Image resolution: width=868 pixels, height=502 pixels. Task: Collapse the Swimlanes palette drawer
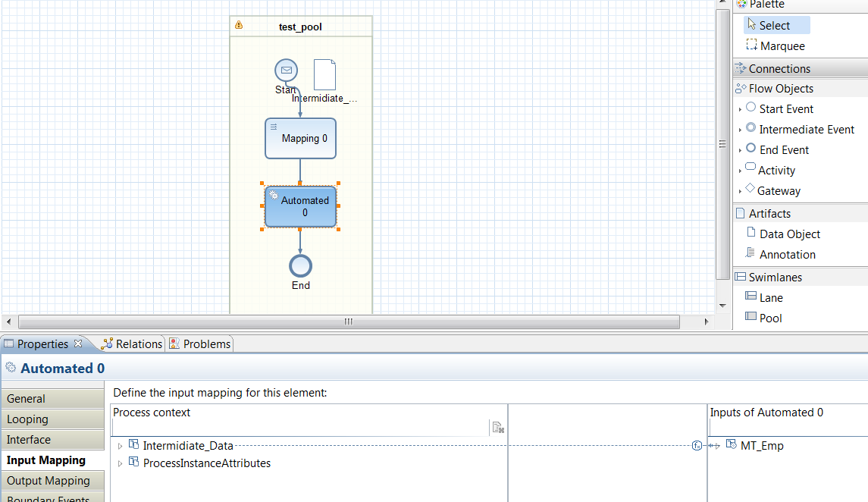(x=801, y=278)
